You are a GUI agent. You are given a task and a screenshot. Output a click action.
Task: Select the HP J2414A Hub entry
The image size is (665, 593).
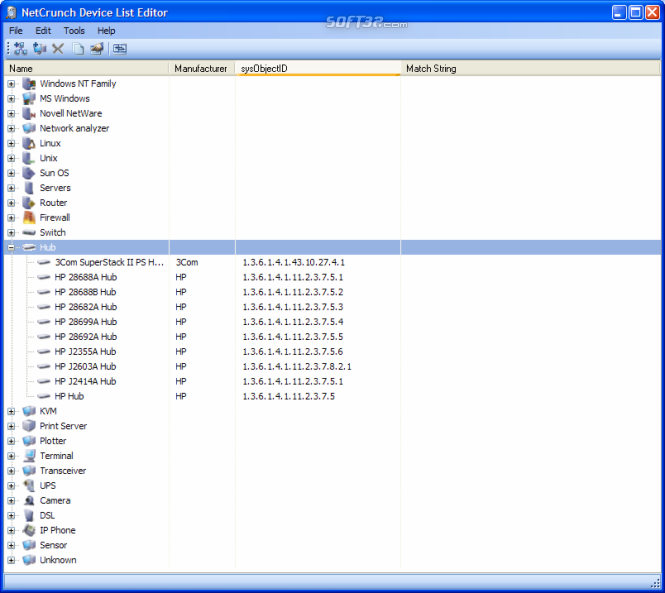pos(85,381)
